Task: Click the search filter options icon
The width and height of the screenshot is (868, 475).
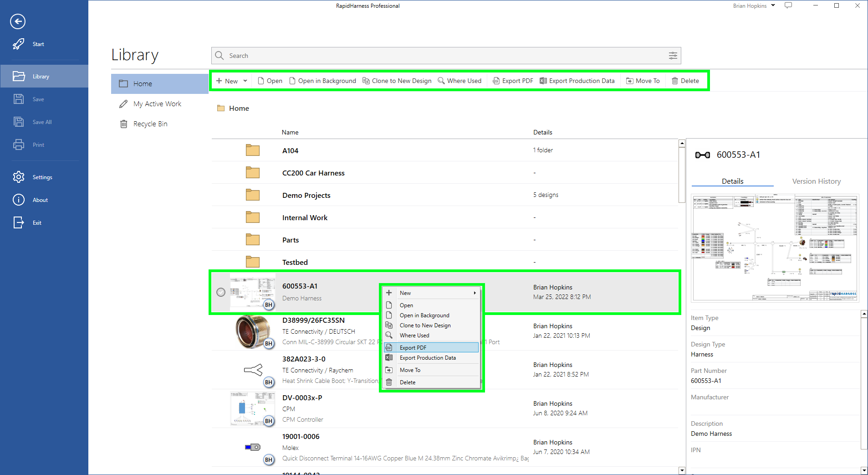Action: [673, 56]
